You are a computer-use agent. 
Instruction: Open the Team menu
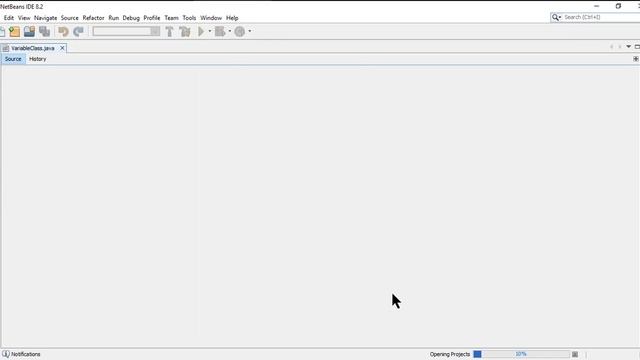pyautogui.click(x=171, y=18)
